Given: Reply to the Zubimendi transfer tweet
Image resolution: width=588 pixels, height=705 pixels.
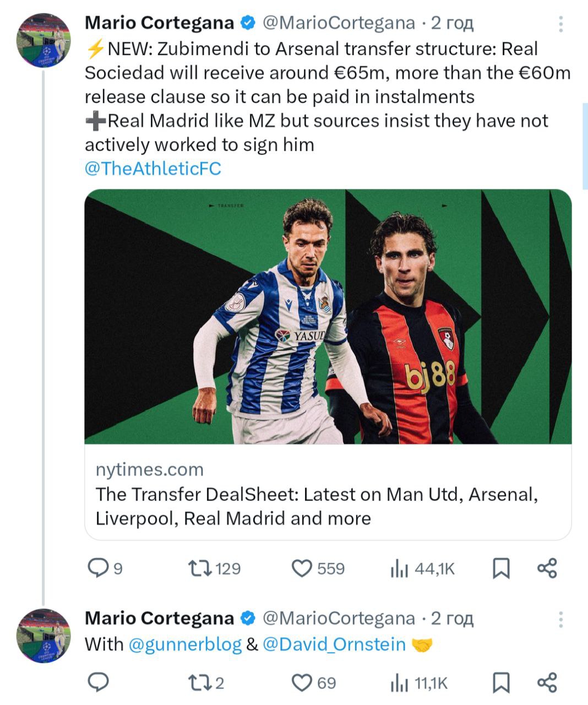Looking at the screenshot, I should (99, 568).
